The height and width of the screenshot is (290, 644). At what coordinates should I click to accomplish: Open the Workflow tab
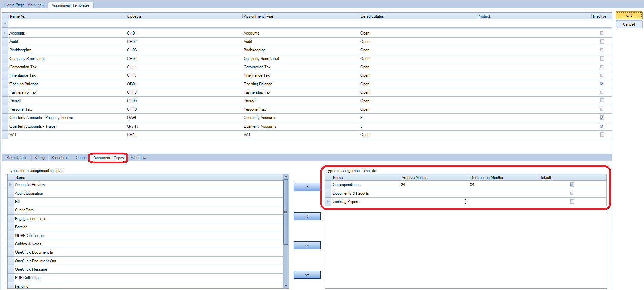139,158
